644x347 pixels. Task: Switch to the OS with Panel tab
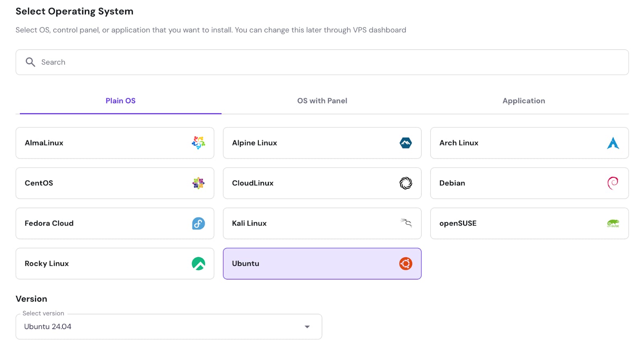click(322, 101)
